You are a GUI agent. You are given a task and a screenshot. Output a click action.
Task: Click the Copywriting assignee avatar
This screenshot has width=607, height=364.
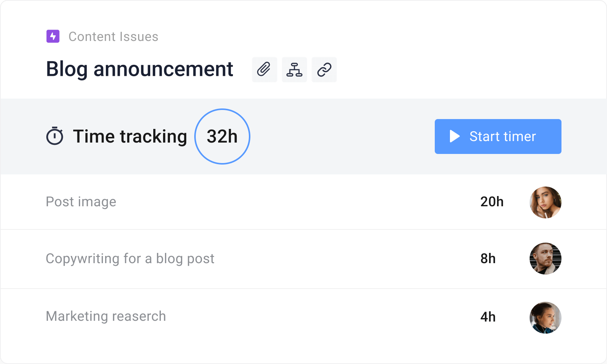tap(545, 259)
